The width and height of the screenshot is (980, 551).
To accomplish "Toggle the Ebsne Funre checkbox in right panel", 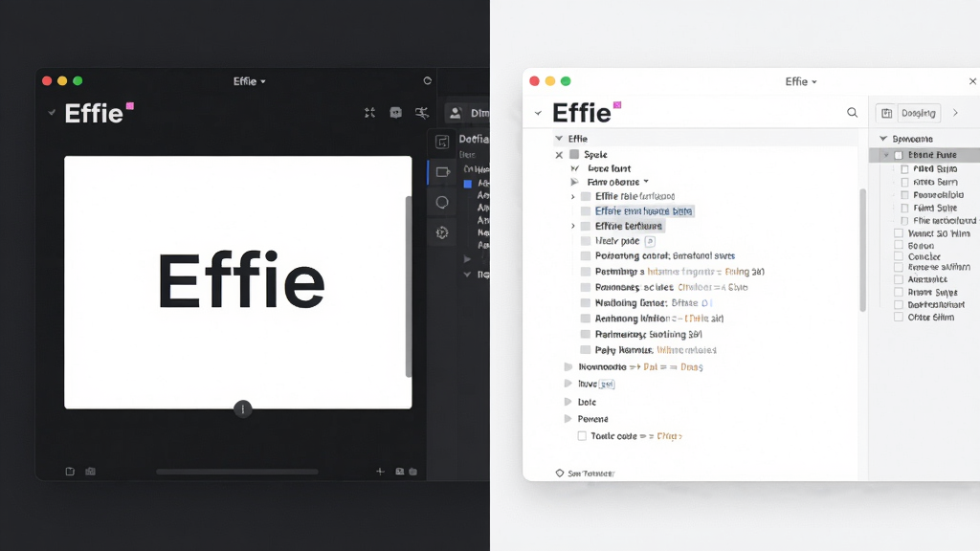I will [898, 155].
